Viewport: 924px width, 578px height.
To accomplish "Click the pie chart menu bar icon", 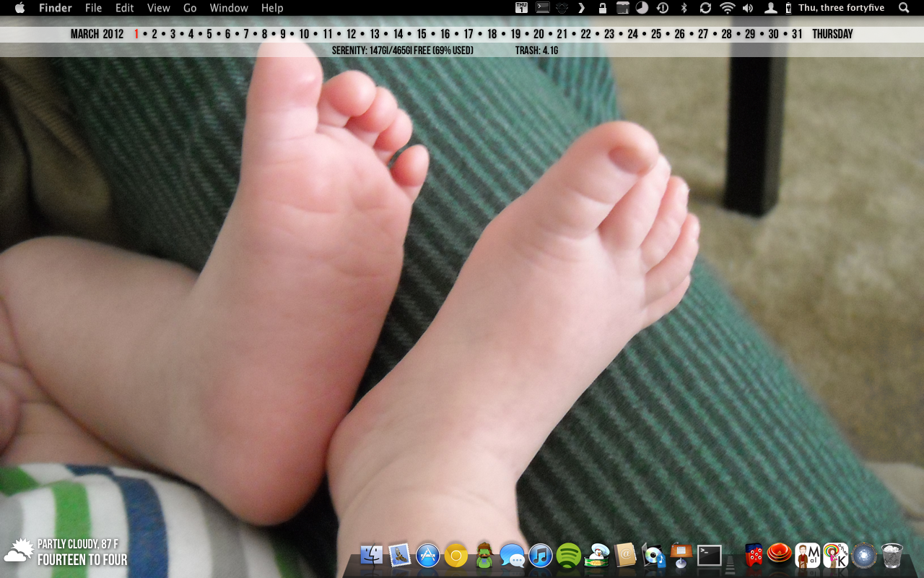I will (x=642, y=8).
